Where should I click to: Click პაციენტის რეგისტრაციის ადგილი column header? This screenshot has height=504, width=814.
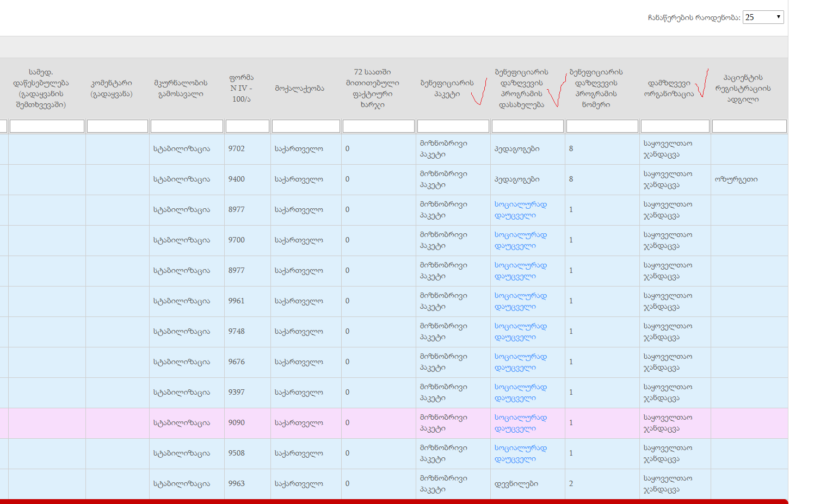[x=743, y=89]
